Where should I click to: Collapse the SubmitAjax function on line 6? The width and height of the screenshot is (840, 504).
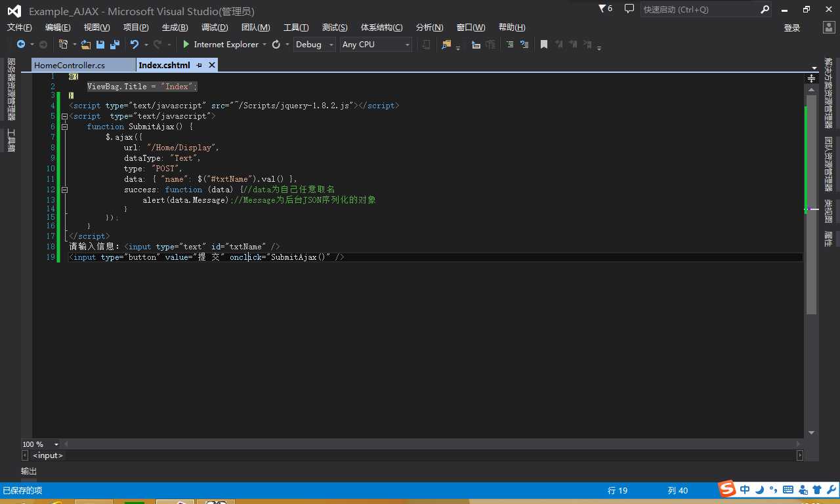coord(64,127)
